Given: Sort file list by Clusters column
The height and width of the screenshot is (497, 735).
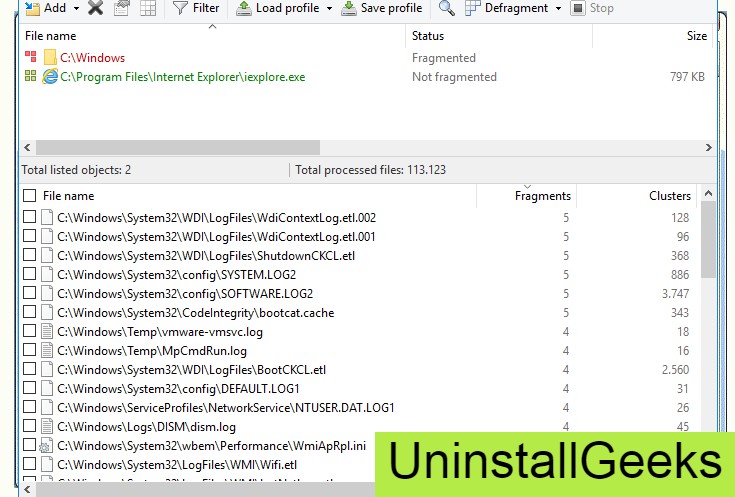Looking at the screenshot, I should pyautogui.click(x=670, y=196).
